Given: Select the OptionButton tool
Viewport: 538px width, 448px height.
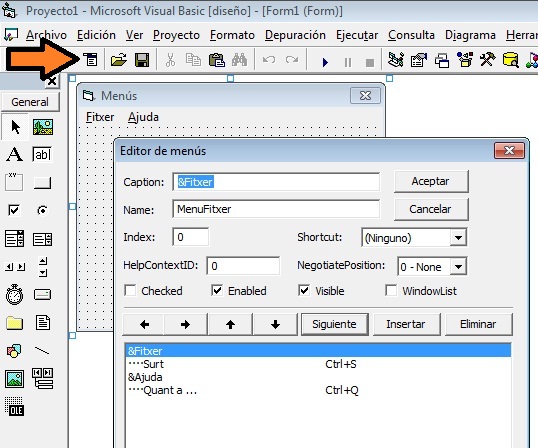Looking at the screenshot, I should click(x=43, y=210).
